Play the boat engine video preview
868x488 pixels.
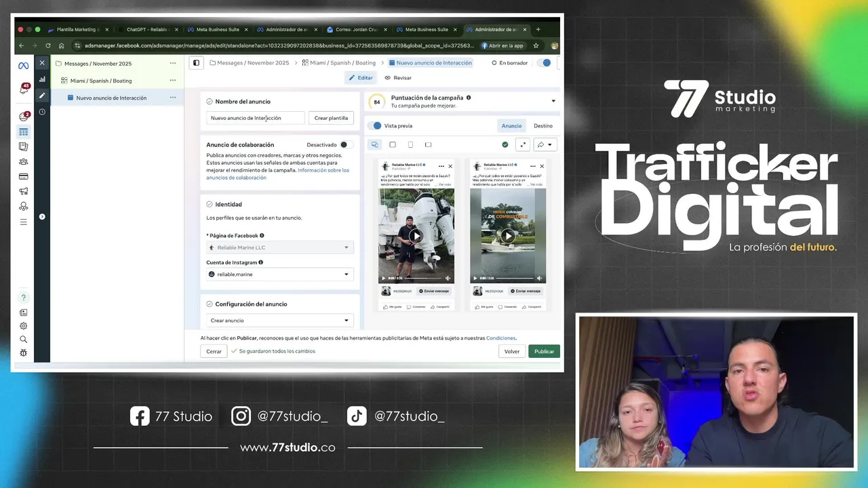click(x=416, y=236)
